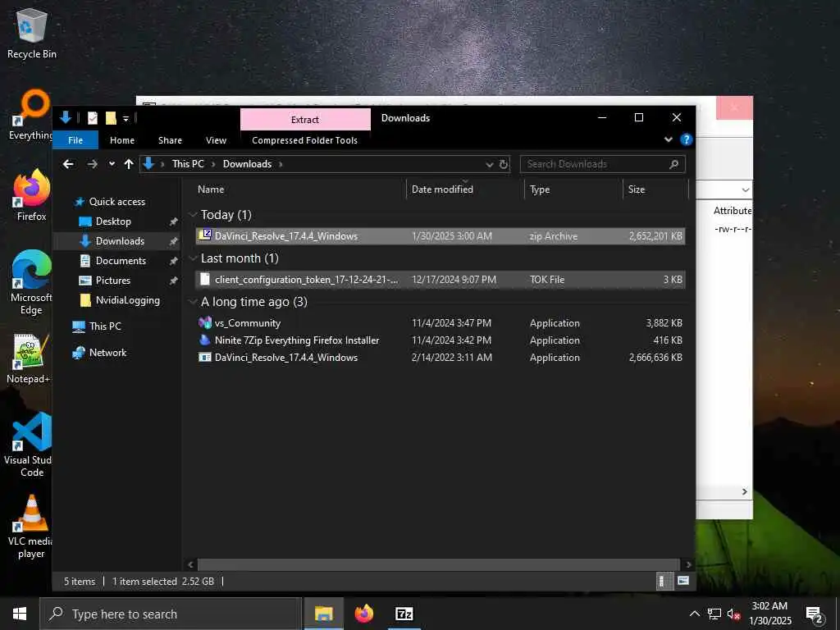Click the taskbar search box
The width and height of the screenshot is (840, 630).
coord(171,614)
